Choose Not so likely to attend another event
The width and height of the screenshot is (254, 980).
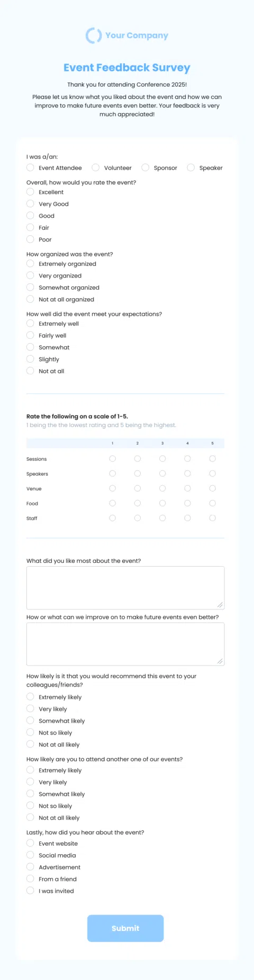click(x=30, y=806)
